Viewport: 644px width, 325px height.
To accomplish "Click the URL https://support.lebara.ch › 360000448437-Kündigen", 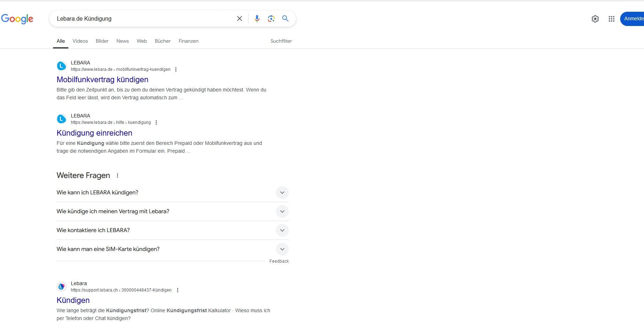I will 121,290.
